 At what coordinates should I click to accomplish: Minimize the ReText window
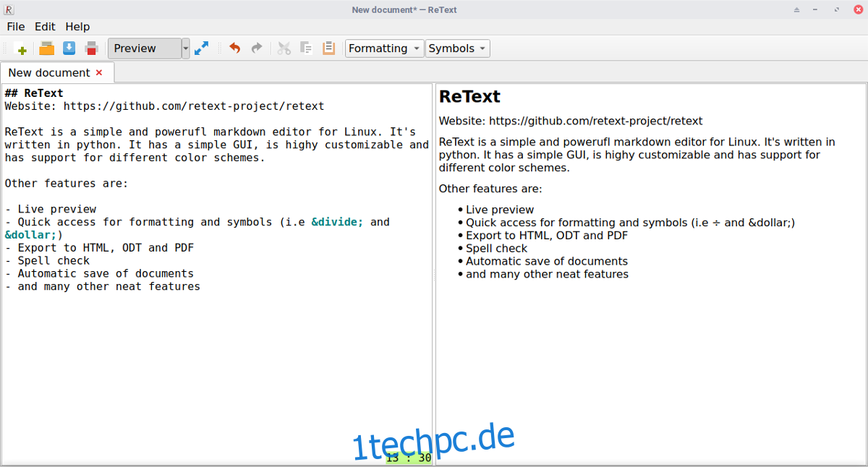(x=817, y=10)
